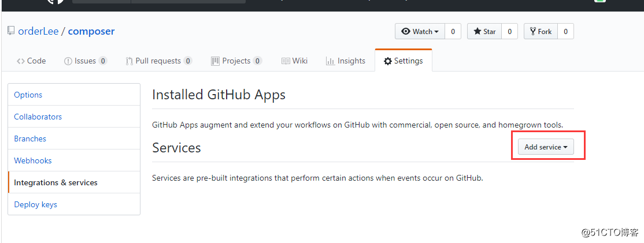Click the code brackets icon in Code tab
This screenshot has width=644, height=243.
(21, 61)
